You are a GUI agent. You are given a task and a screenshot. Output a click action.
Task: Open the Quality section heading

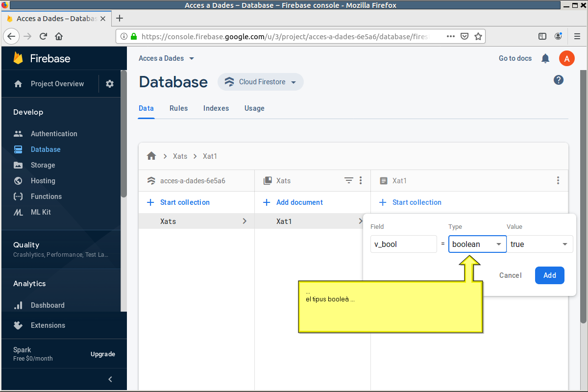click(26, 245)
